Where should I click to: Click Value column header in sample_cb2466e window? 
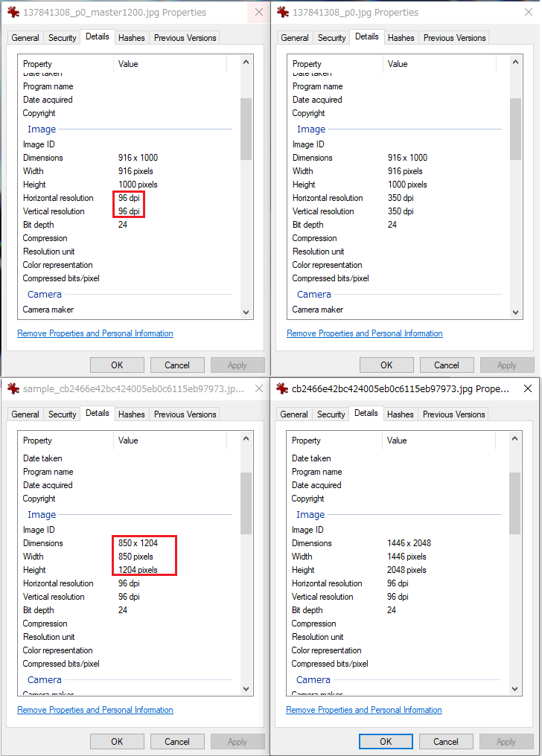[170, 441]
